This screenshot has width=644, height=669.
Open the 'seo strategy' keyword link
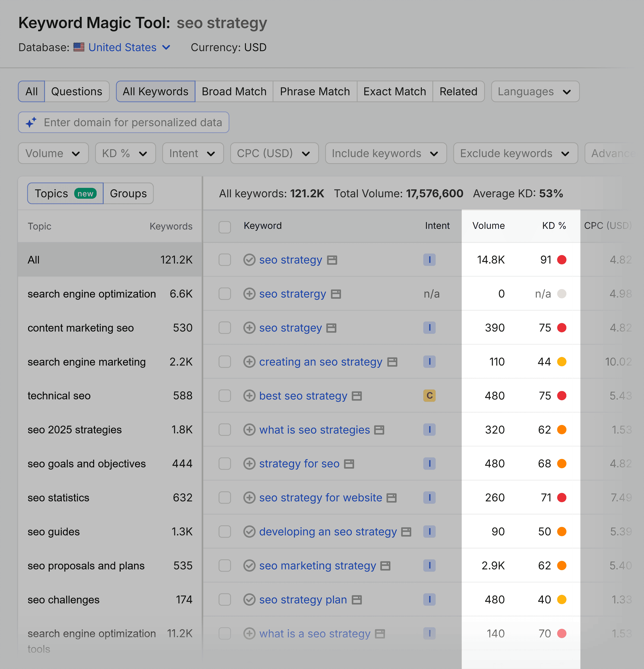coord(291,260)
